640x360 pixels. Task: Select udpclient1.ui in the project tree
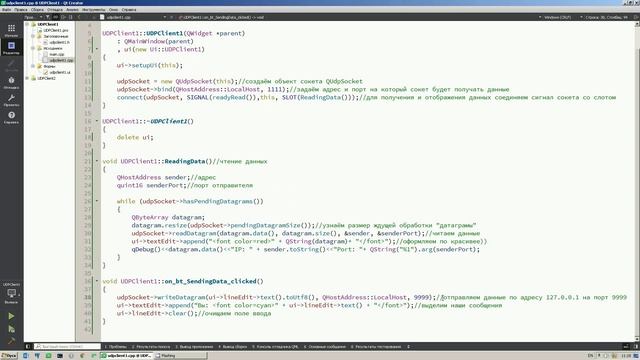point(60,72)
